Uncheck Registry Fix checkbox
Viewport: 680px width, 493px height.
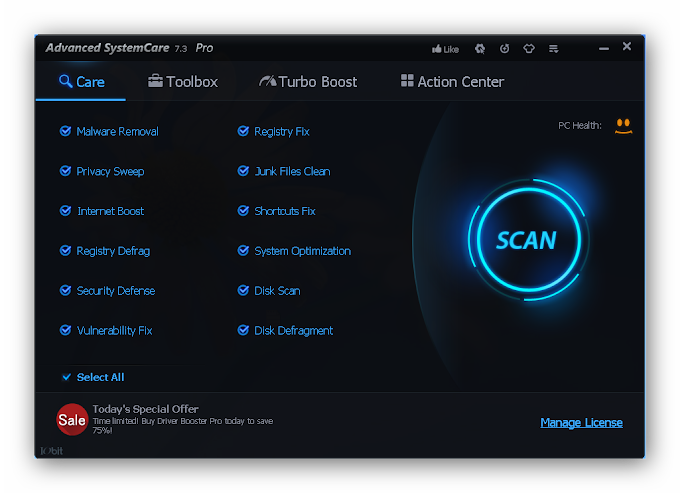[243, 131]
